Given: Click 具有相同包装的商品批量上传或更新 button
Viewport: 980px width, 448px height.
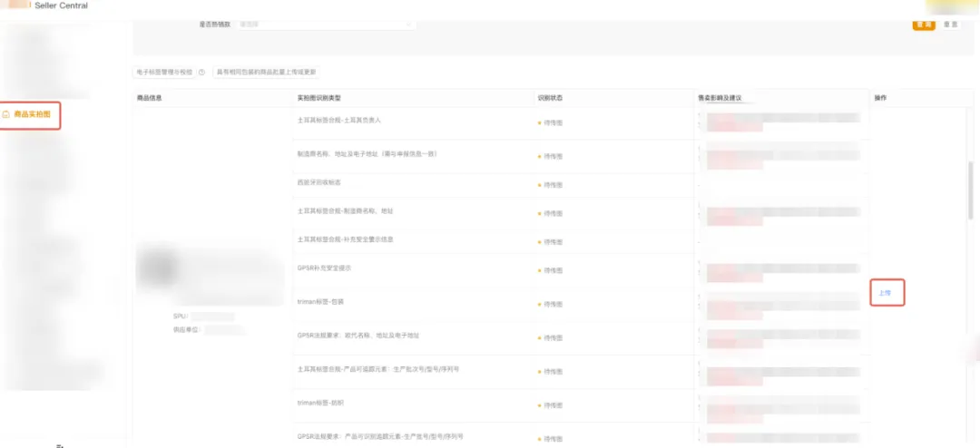Looking at the screenshot, I should click(267, 72).
